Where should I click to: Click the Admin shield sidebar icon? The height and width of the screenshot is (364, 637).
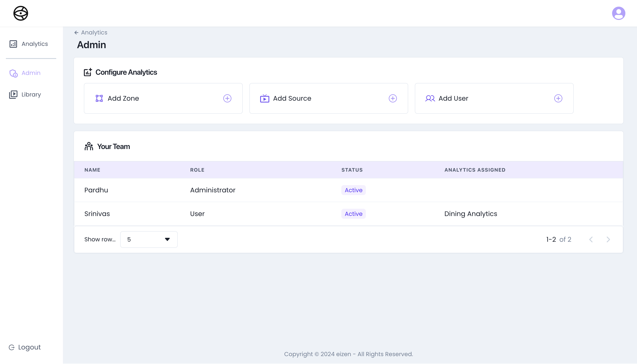click(13, 73)
